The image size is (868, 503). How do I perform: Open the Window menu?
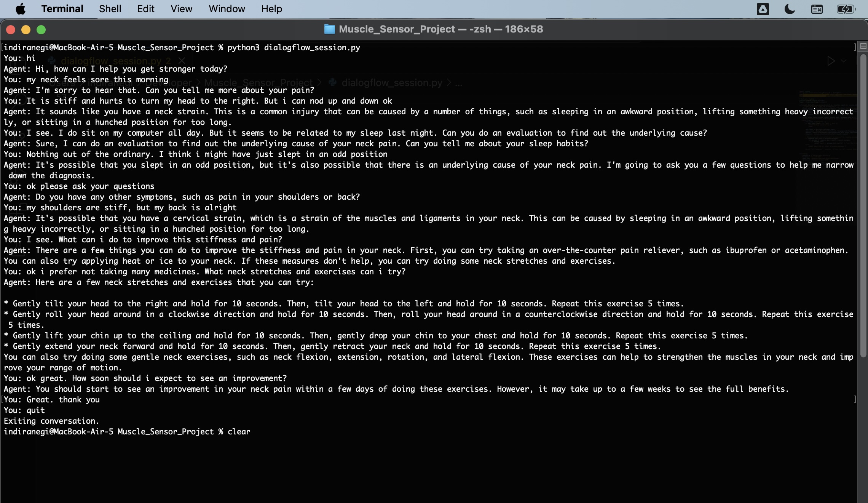[x=227, y=9]
